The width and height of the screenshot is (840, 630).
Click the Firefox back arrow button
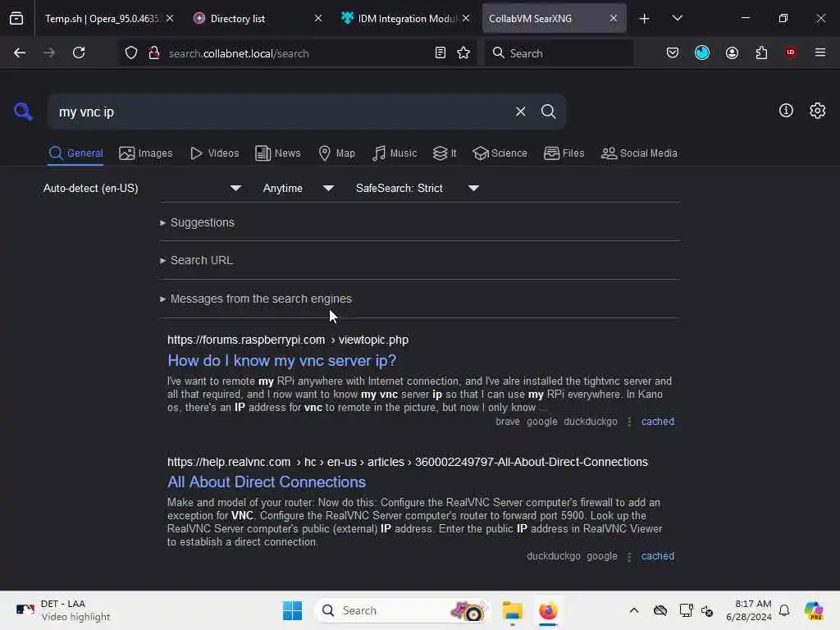click(x=20, y=52)
